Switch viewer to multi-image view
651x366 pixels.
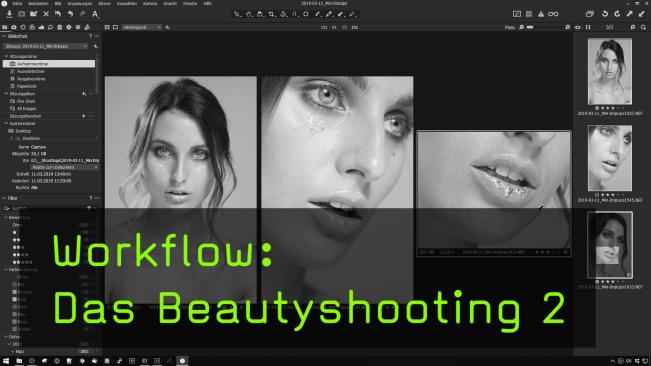click(107, 27)
